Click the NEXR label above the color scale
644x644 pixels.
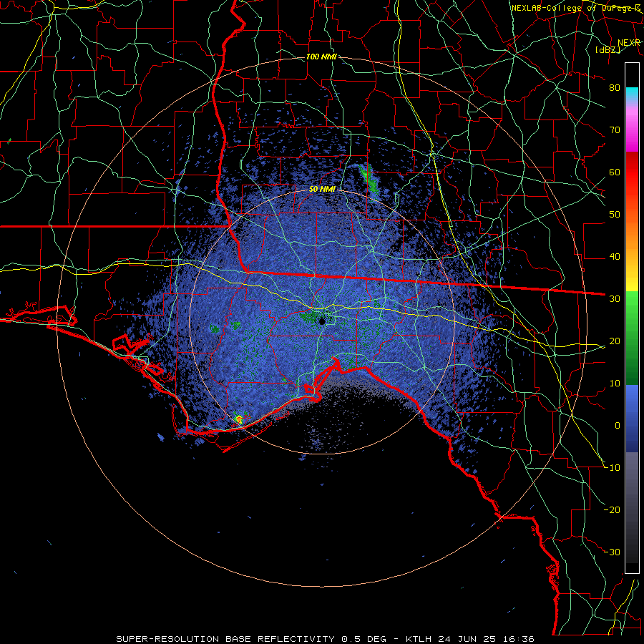coord(628,43)
